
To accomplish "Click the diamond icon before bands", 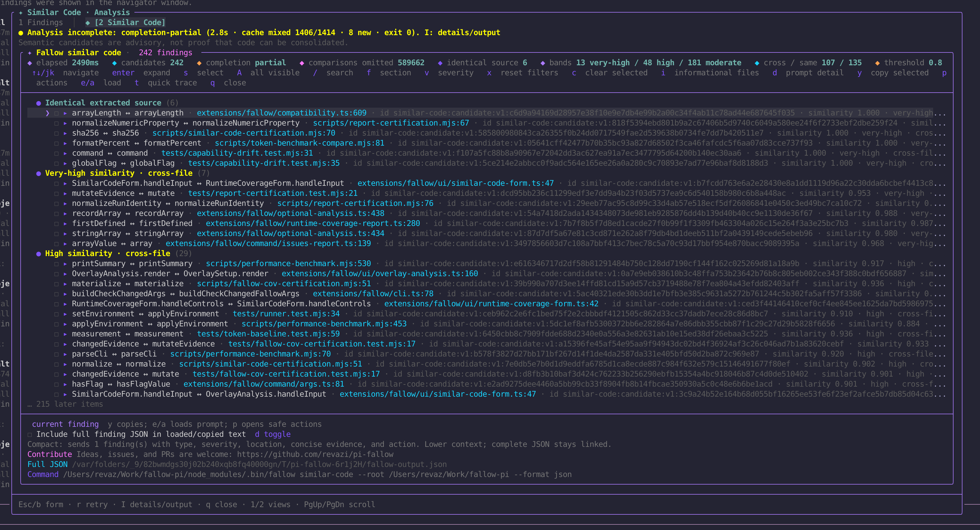I will point(543,63).
